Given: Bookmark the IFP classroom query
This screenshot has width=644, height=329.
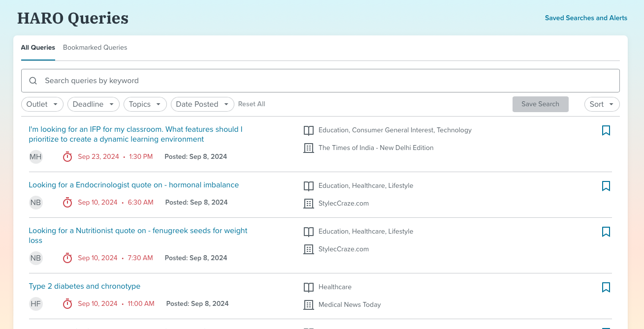Looking at the screenshot, I should point(606,130).
